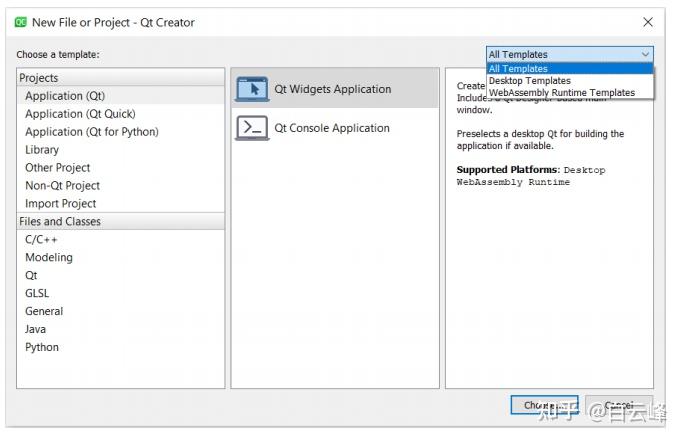Select Non-Qt Project category

coord(62,186)
